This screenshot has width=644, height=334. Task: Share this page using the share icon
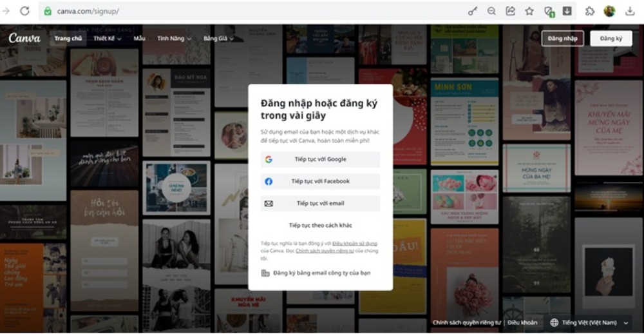click(510, 11)
